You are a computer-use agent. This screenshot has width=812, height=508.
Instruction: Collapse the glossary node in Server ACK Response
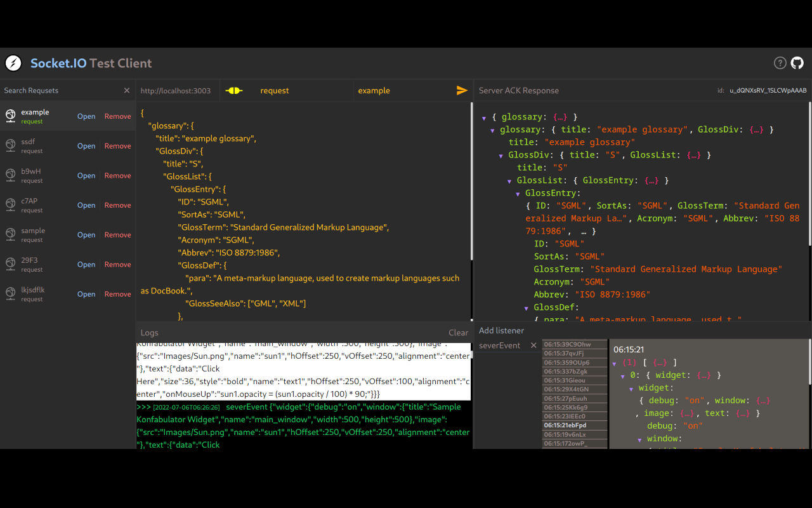tap(493, 130)
